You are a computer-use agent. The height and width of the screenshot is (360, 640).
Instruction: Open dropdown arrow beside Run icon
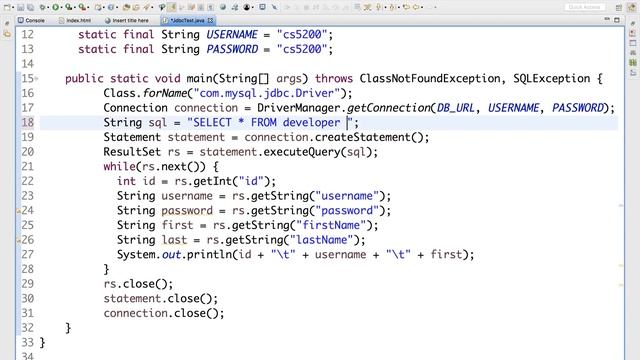point(62,8)
